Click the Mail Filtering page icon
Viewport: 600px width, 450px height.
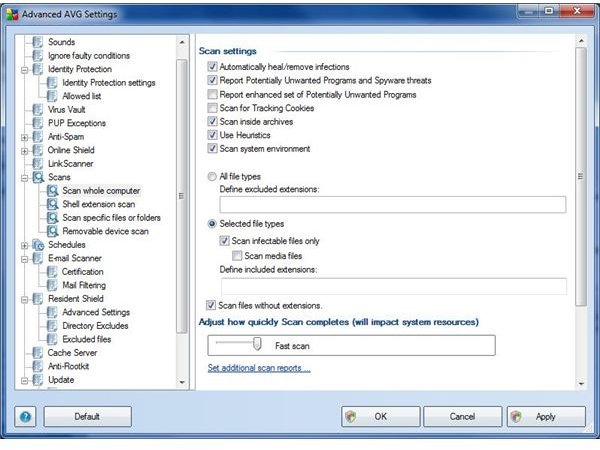coord(52,285)
